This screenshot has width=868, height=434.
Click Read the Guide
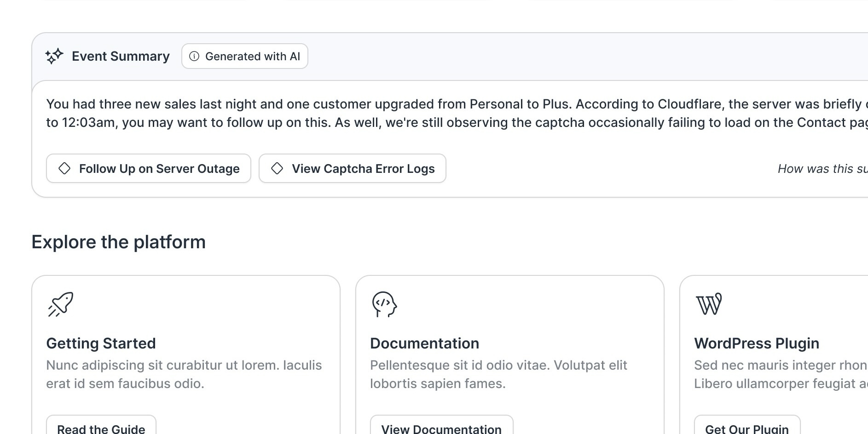101,428
